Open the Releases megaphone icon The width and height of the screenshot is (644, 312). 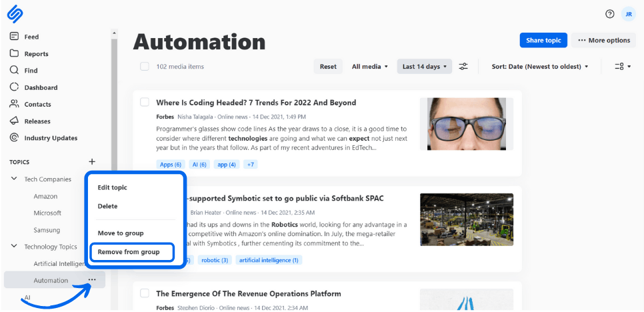pyautogui.click(x=15, y=121)
